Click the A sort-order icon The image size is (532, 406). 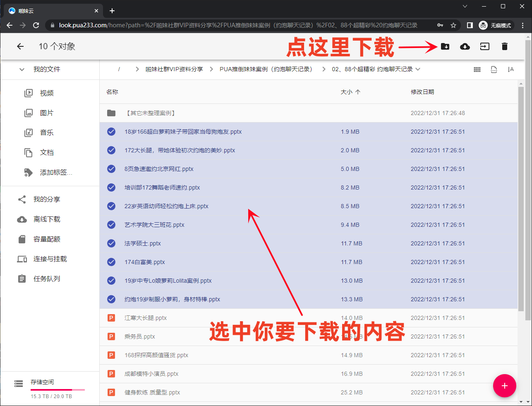pos(510,70)
